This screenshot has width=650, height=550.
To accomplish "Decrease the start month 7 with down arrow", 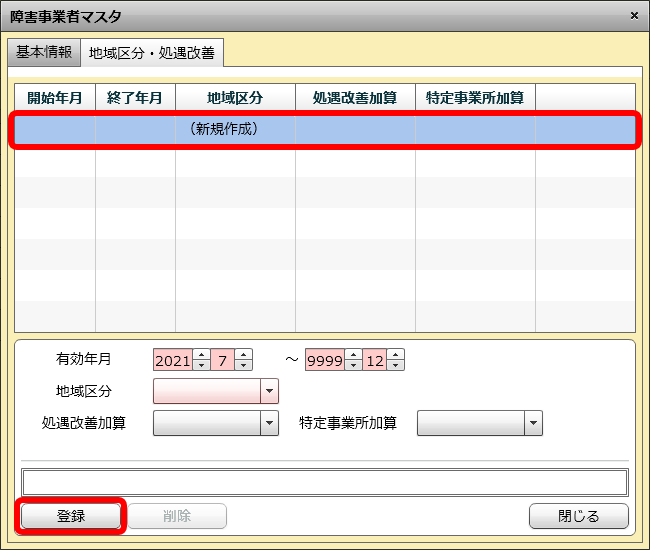I will tap(243, 365).
